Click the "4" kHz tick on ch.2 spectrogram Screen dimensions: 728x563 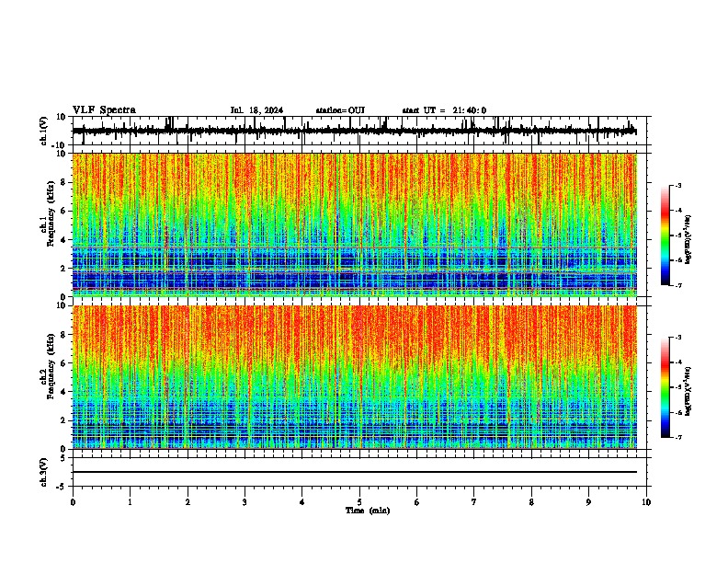tap(63, 392)
